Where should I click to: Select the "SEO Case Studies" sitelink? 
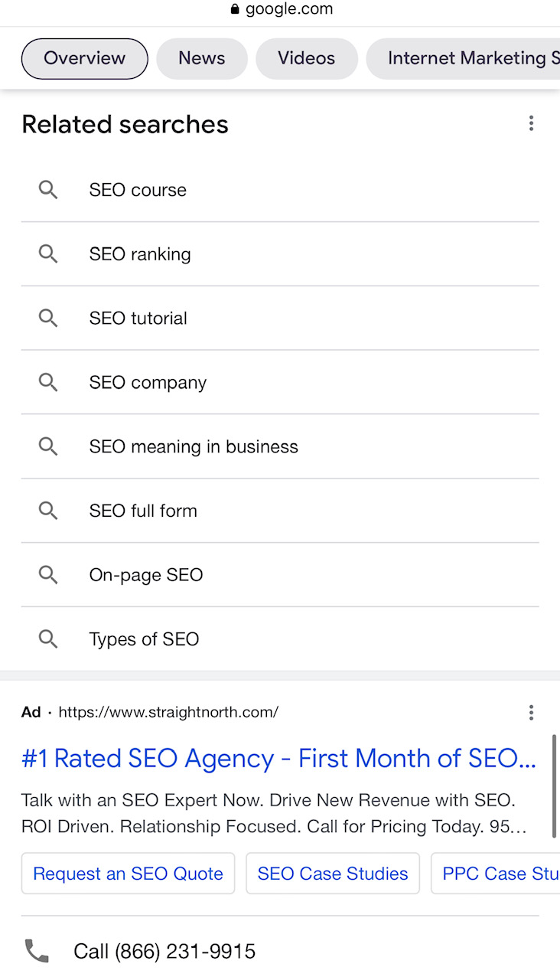332,874
